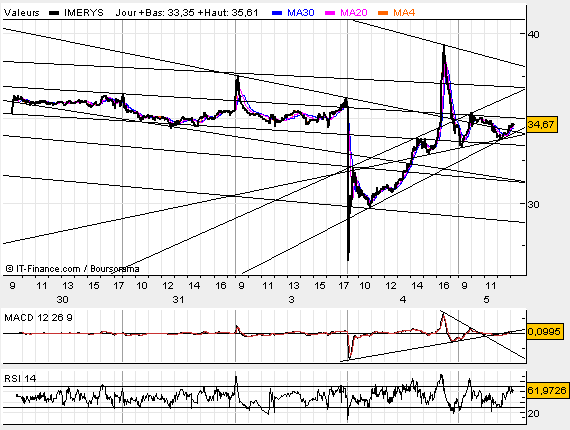Click the IMERYS legend label
Viewport: 570px width, 430px height.
click(84, 13)
